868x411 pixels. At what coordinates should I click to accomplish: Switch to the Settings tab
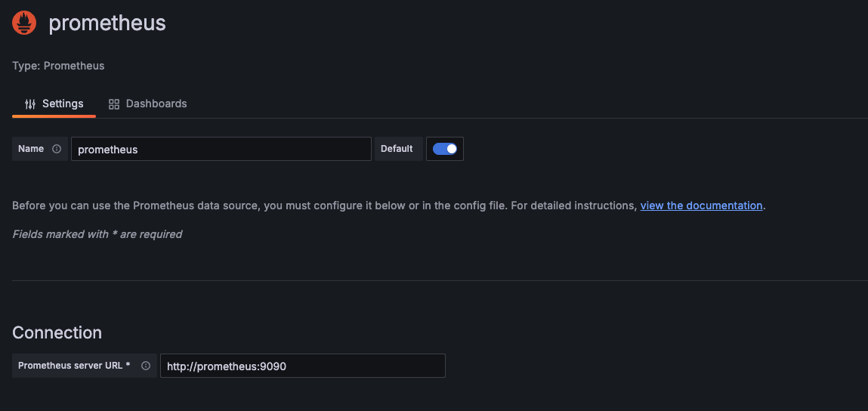[x=54, y=104]
